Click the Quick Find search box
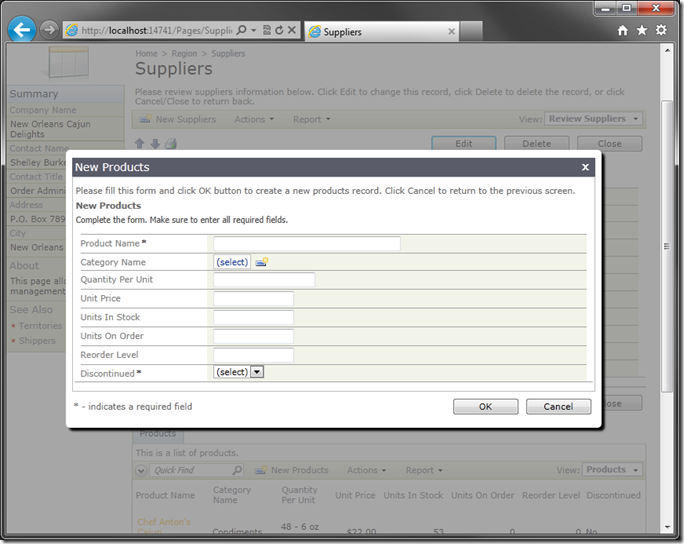 191,470
